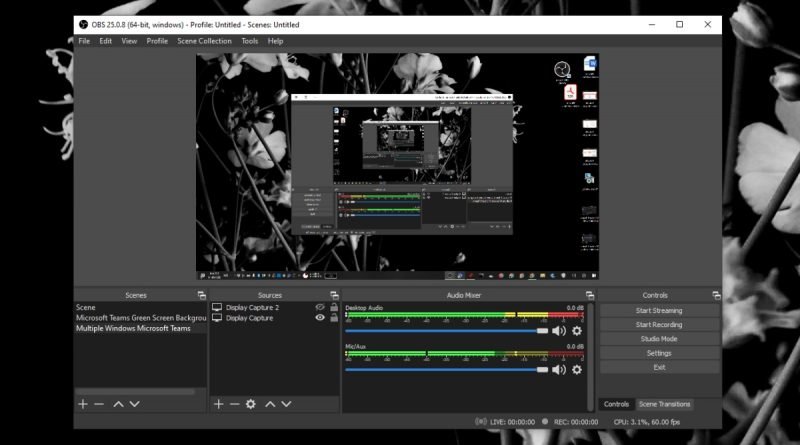Mute Mic/Aux with speaker icon
Screen dimensions: 800x445
pyautogui.click(x=559, y=369)
